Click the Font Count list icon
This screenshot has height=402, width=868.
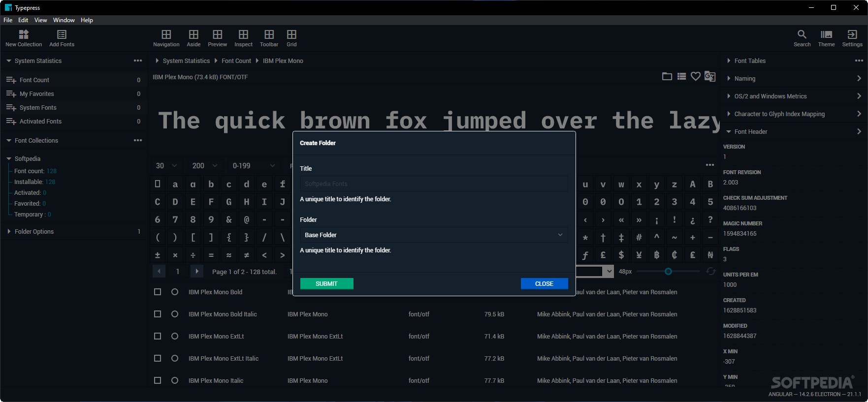11,80
